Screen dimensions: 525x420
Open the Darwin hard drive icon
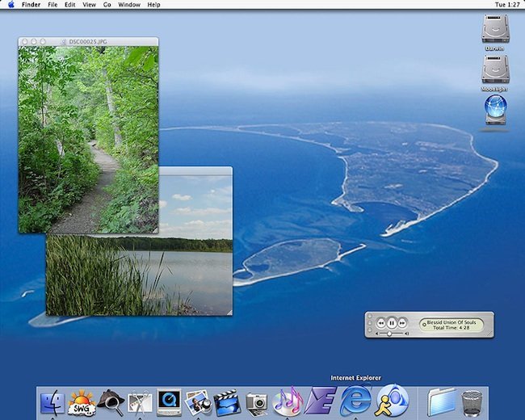pyautogui.click(x=494, y=30)
